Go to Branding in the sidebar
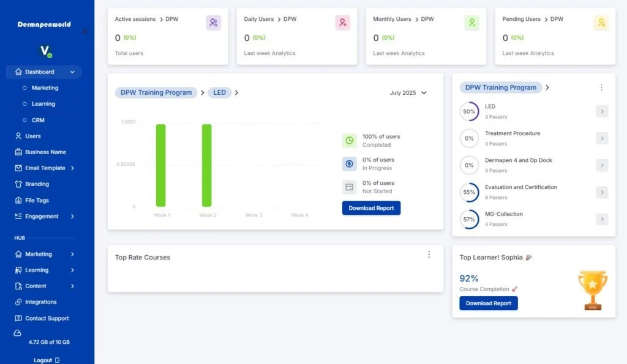 click(x=37, y=184)
